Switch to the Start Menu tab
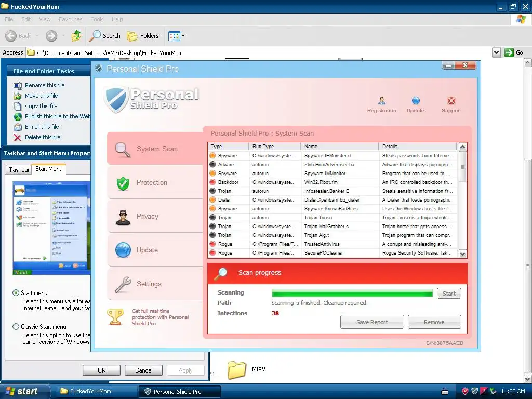Viewport: 532px width, 399px height. pos(49,169)
